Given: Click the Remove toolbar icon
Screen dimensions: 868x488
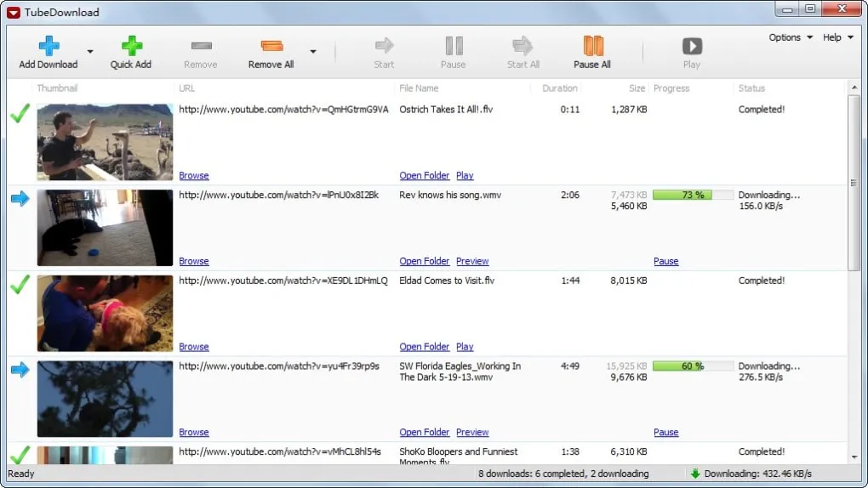Looking at the screenshot, I should point(202,46).
